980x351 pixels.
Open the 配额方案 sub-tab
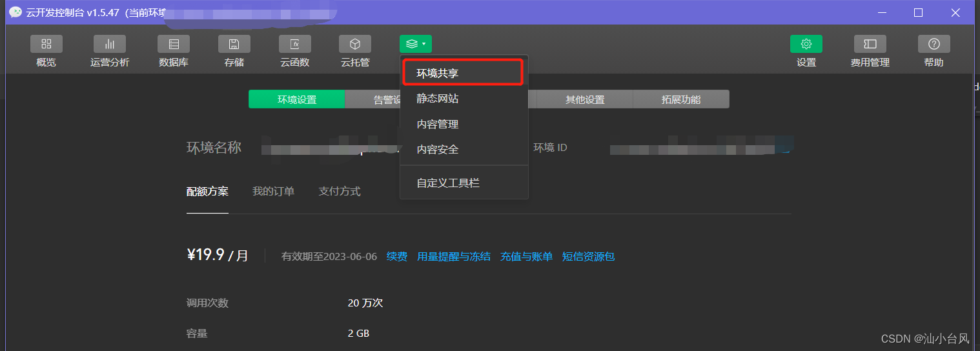coord(207,191)
